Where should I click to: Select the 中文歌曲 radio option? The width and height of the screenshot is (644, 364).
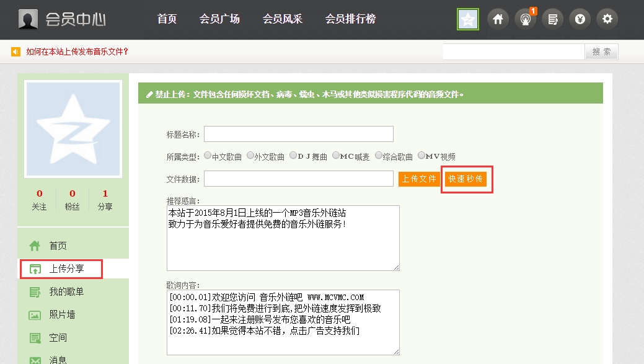point(208,156)
